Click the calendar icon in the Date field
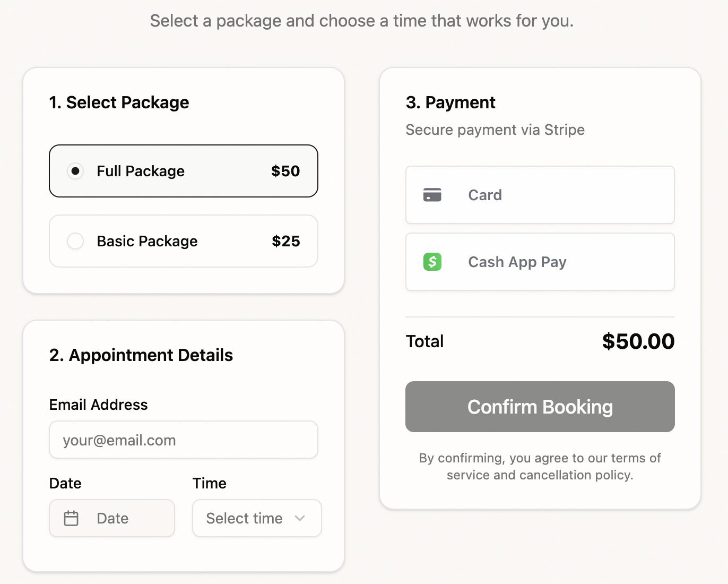The height and width of the screenshot is (584, 728). click(x=72, y=518)
